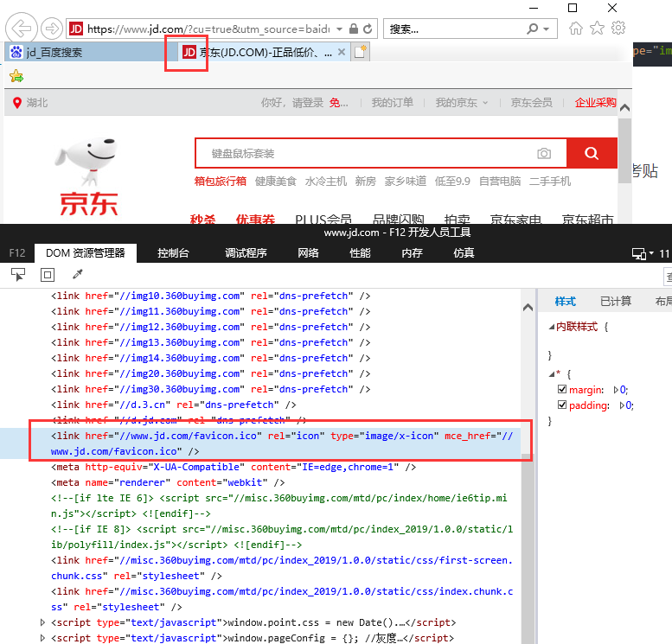Click the 健康美食 hot keyword link
This screenshot has height=644, width=672.
pyautogui.click(x=276, y=182)
